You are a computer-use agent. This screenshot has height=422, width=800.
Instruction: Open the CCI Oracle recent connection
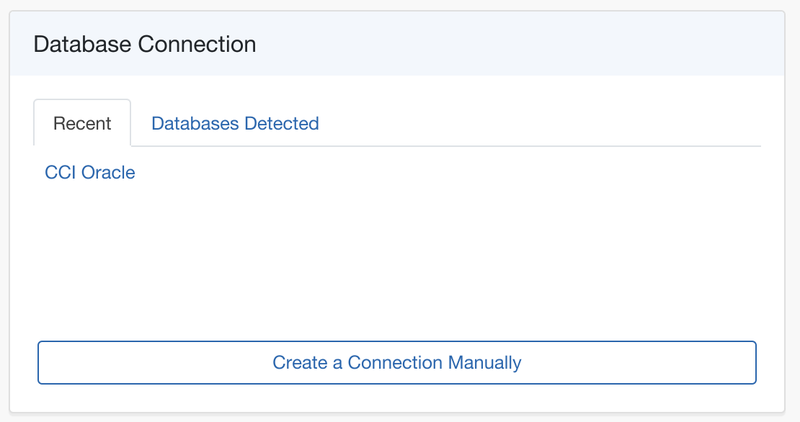point(90,172)
